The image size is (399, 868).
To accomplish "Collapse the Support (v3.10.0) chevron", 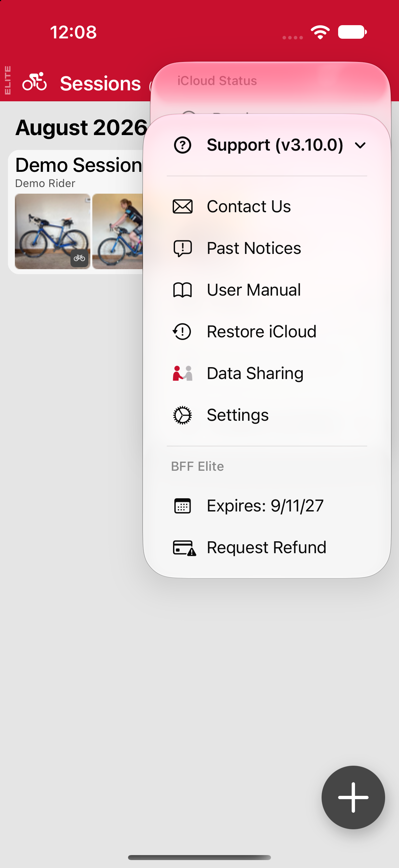I will 360,146.
